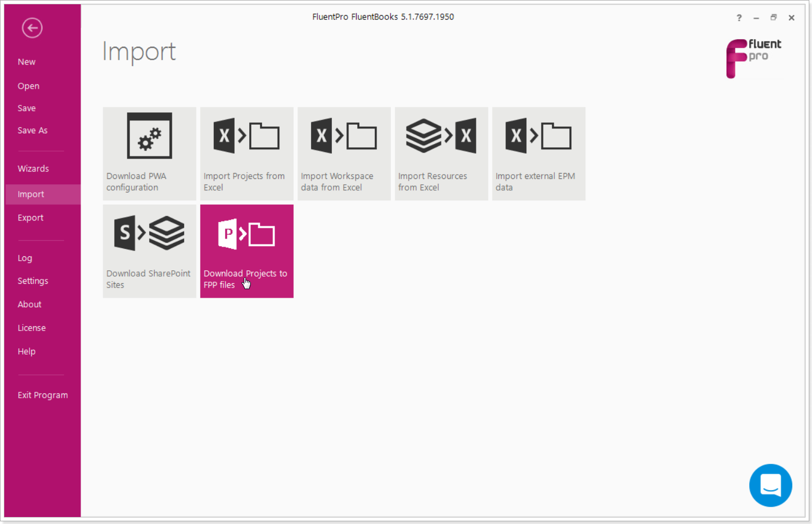Viewport: 812px width, 524px height.
Task: Select Download SharePoint Sites
Action: coord(149,251)
